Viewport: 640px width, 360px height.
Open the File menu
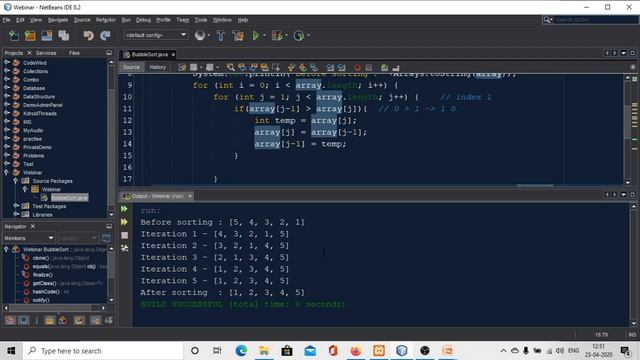pyautogui.click(x=7, y=20)
